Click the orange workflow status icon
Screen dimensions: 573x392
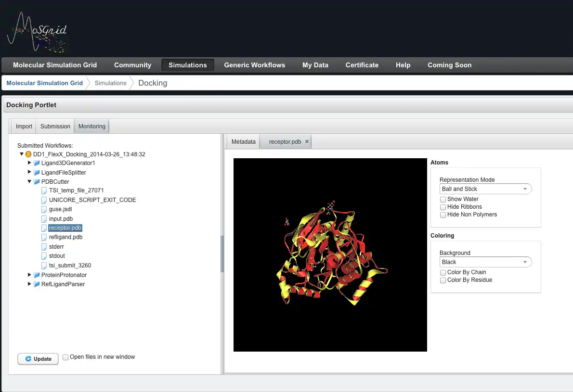[x=28, y=154]
